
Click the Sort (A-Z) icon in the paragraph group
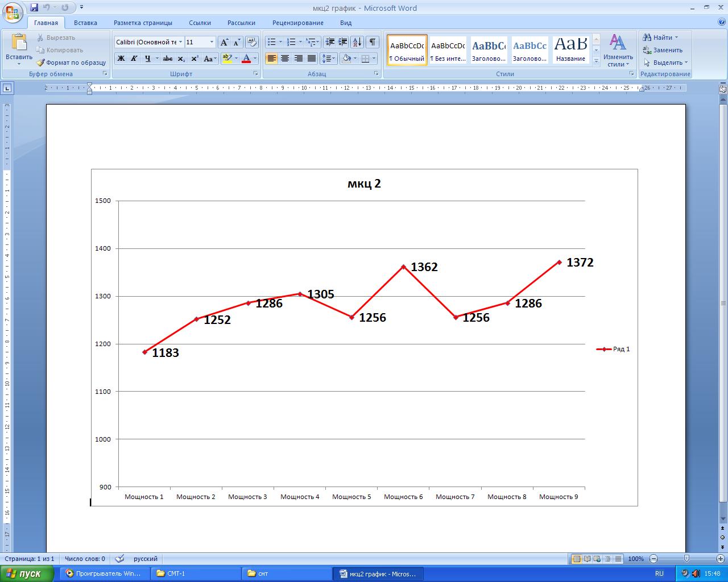(x=357, y=42)
